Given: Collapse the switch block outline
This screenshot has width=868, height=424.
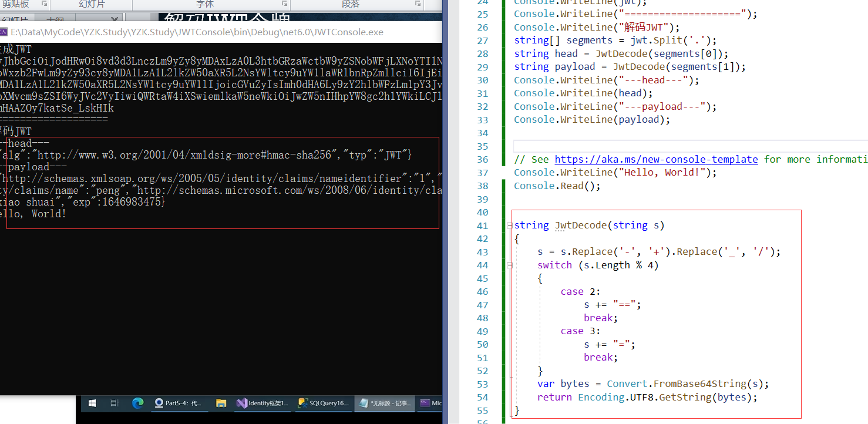Looking at the screenshot, I should click(x=509, y=265).
